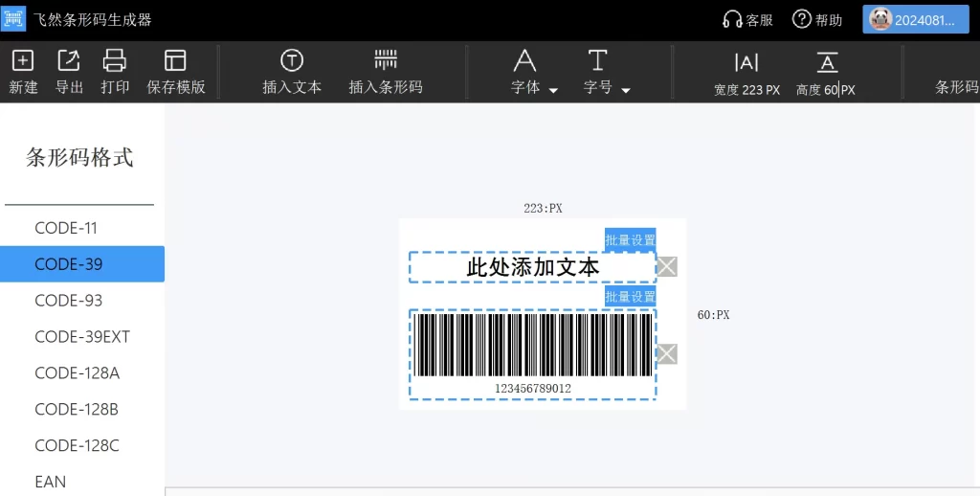Select the 此处添加文本 text element

532,267
